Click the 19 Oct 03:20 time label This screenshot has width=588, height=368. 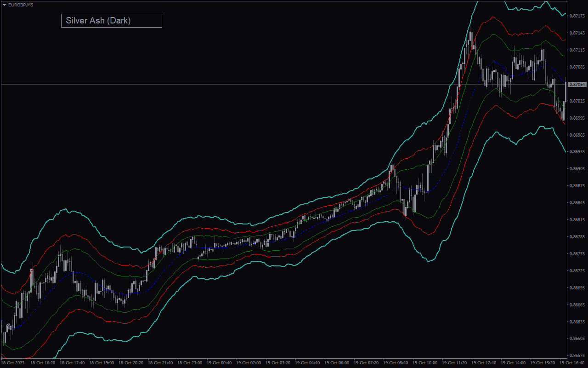tap(278, 363)
